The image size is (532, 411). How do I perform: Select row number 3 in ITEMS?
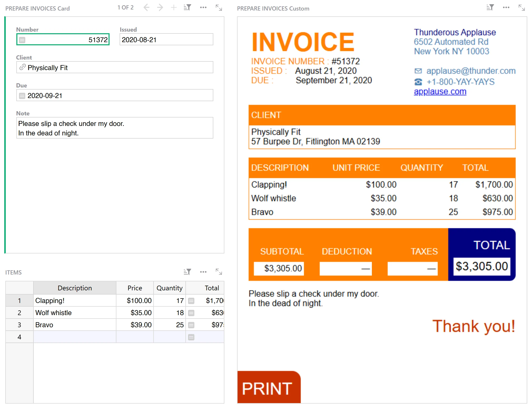[19, 325]
